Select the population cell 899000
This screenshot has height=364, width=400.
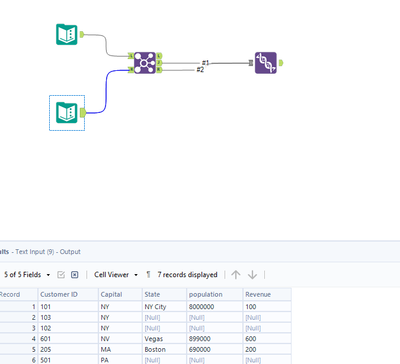click(x=215, y=339)
